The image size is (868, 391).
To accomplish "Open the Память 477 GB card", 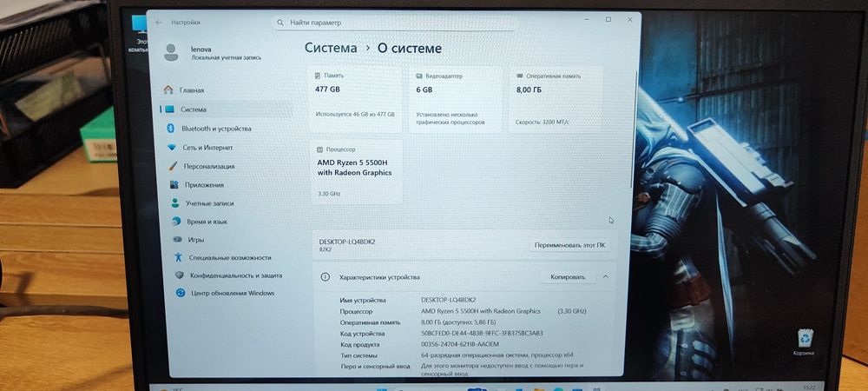I will 355,98.
